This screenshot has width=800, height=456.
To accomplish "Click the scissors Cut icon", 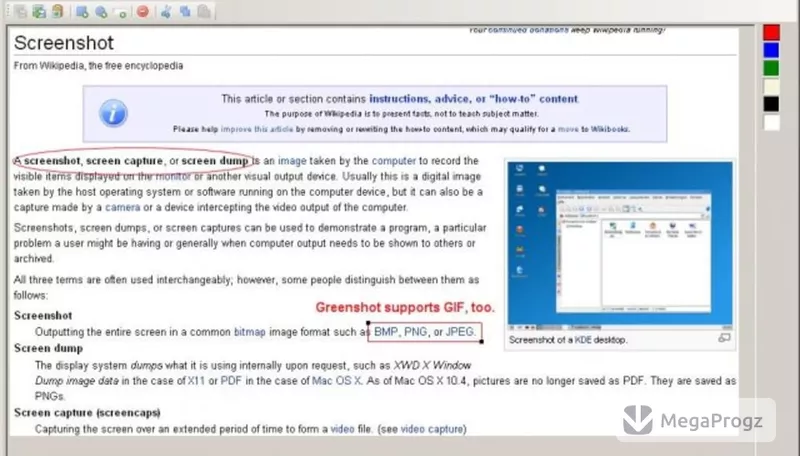I will point(166,11).
